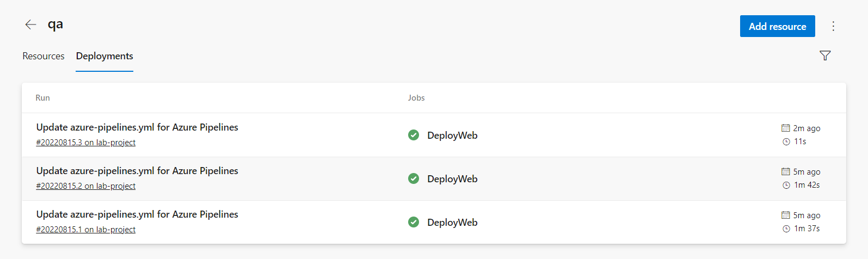Click the clock icon beside 1m 42s

(786, 185)
